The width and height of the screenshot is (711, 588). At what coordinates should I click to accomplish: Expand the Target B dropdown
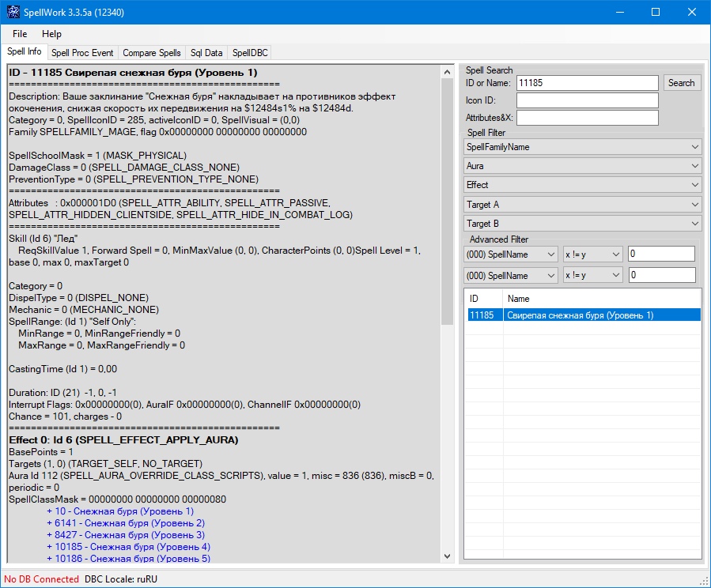(x=583, y=224)
